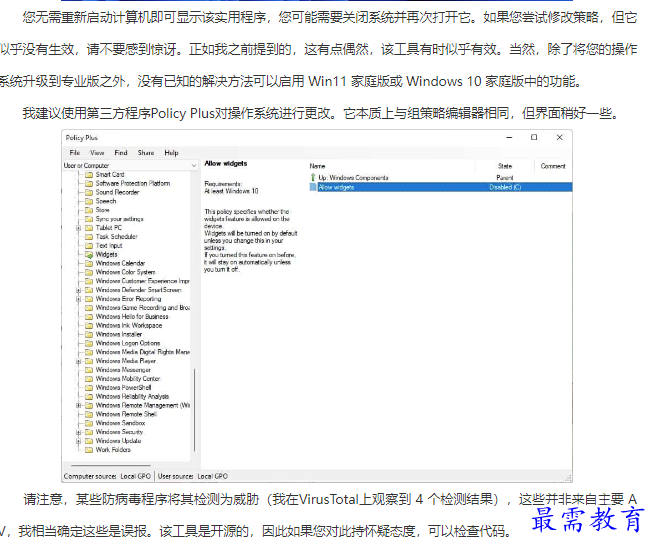Open the File menu in Policy Plus
Screen dimensions: 653x551
tap(75, 153)
